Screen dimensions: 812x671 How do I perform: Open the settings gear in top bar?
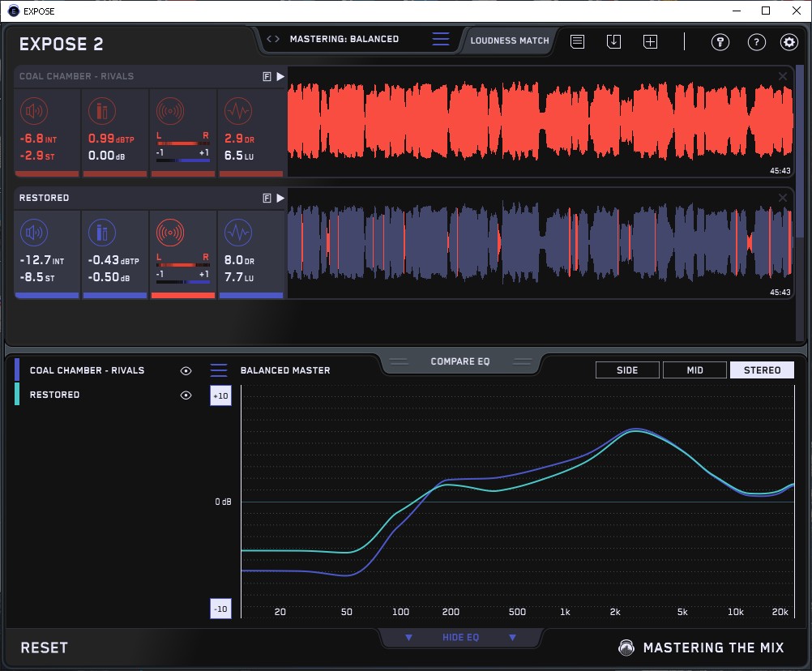pyautogui.click(x=788, y=42)
